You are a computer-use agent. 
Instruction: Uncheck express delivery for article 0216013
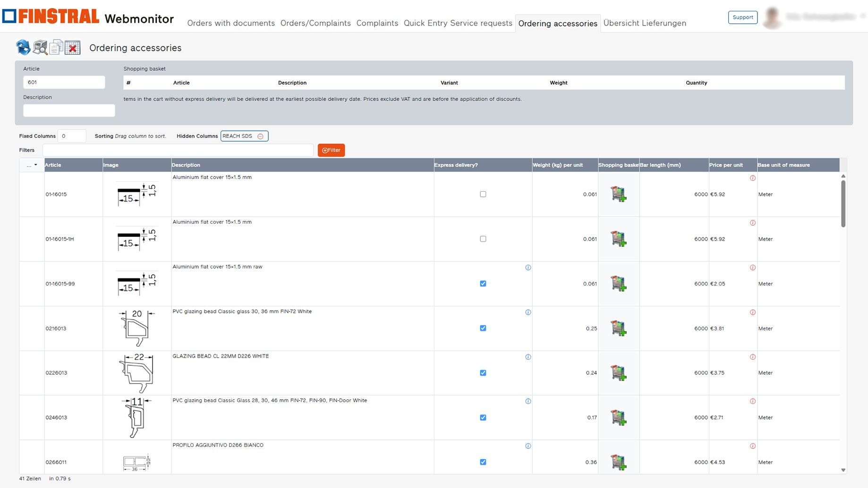(x=483, y=328)
